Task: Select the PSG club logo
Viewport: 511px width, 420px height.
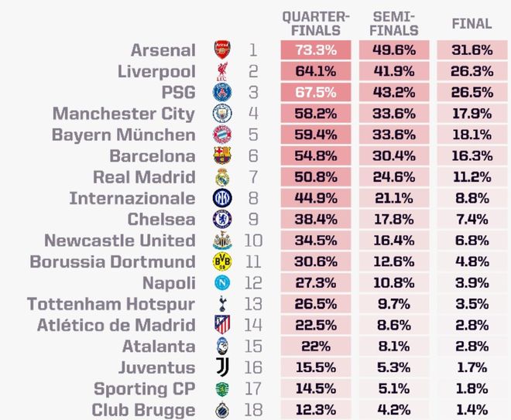Action: 222,92
